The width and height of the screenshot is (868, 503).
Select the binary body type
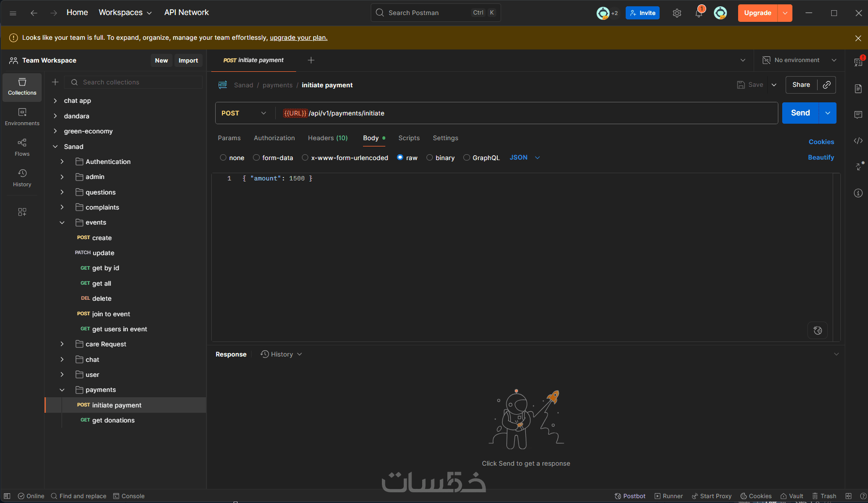(430, 158)
